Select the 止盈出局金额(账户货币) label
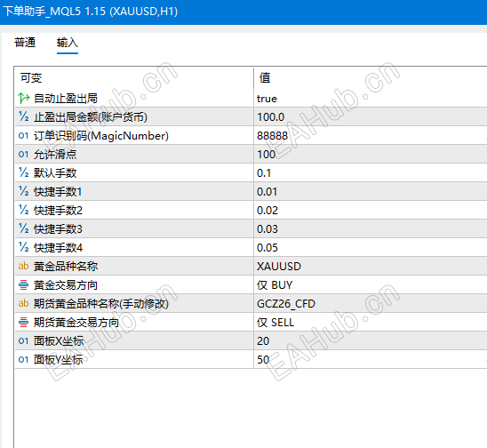 pyautogui.click(x=91, y=117)
